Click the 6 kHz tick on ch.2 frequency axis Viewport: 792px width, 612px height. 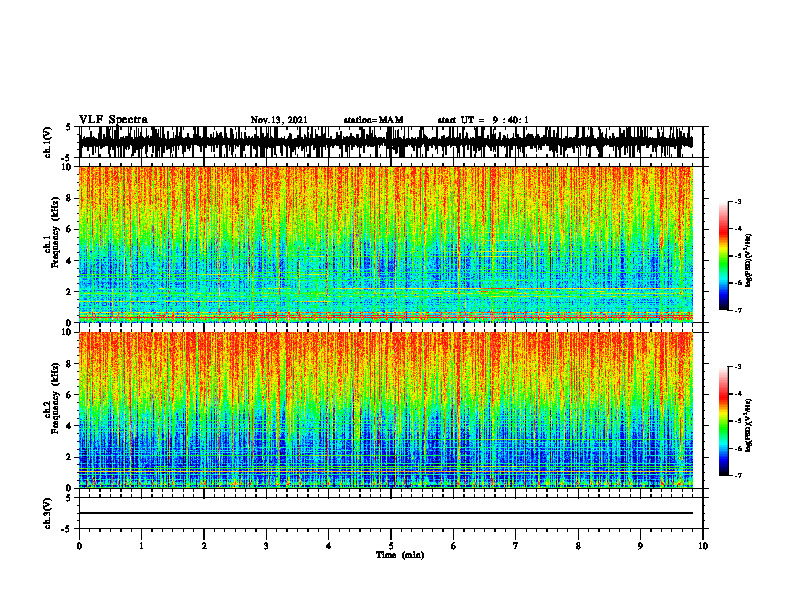pyautogui.click(x=69, y=395)
